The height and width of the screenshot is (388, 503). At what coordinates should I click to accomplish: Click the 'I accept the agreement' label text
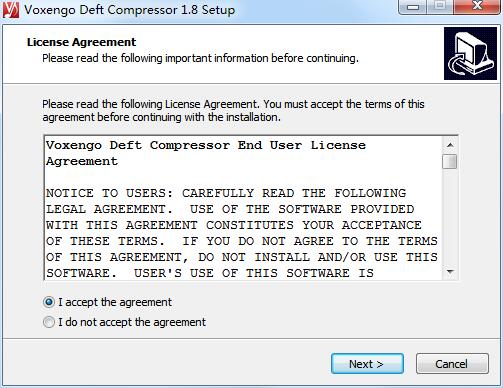[x=115, y=302]
